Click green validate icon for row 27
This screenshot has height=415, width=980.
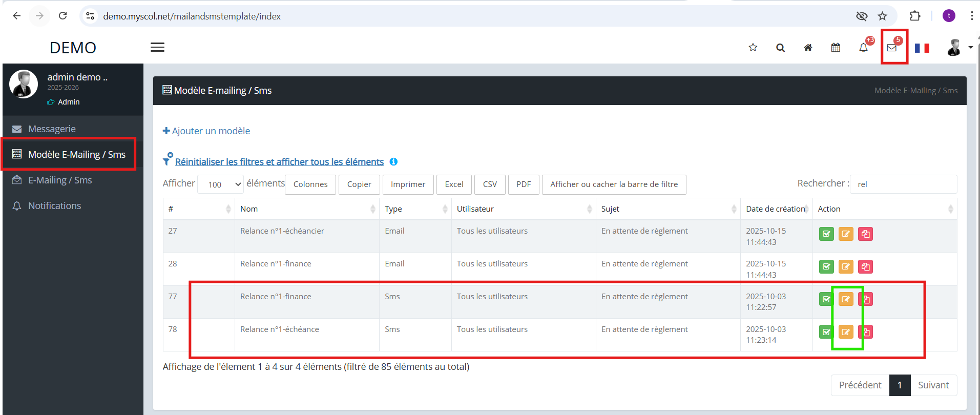click(x=826, y=234)
